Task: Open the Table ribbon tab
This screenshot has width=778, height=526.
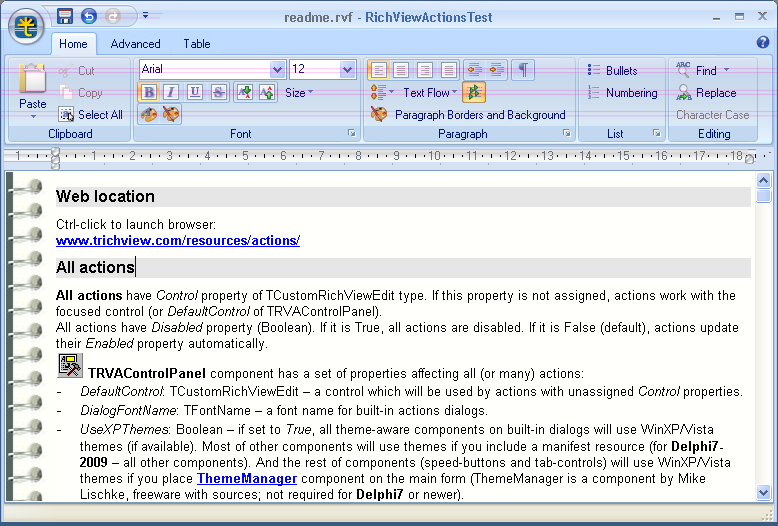Action: [x=197, y=44]
